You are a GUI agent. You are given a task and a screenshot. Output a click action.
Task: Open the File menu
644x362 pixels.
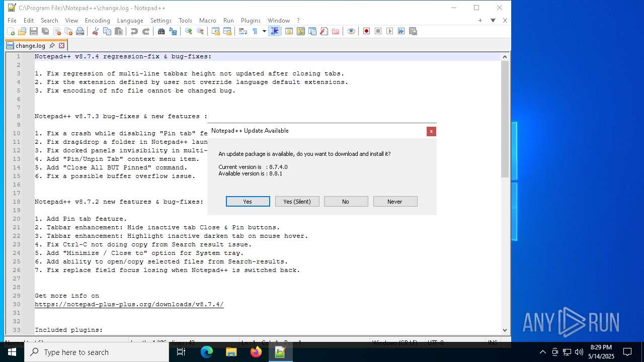click(x=12, y=21)
